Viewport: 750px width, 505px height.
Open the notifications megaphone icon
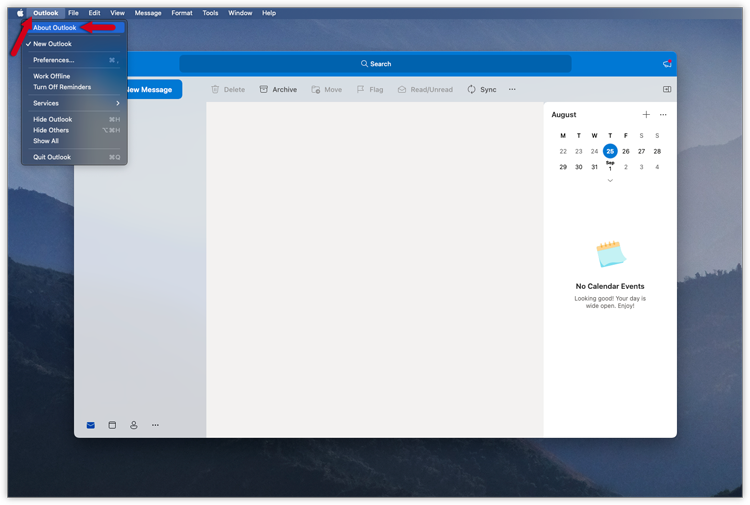tap(667, 64)
